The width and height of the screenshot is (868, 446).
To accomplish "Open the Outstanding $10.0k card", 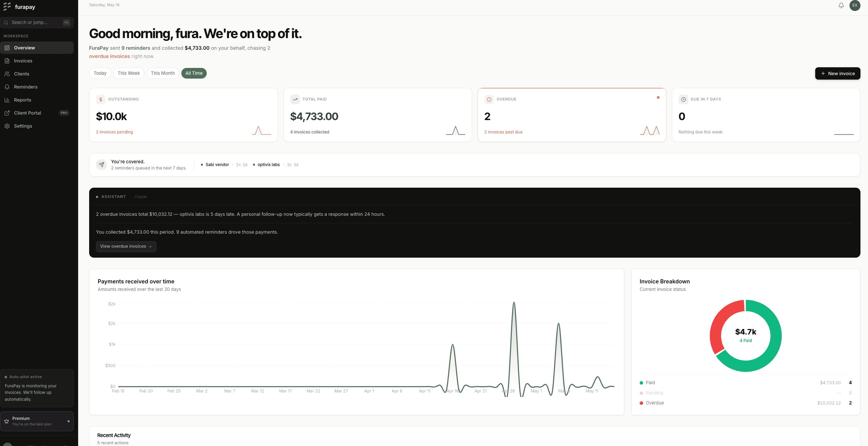I will [183, 115].
